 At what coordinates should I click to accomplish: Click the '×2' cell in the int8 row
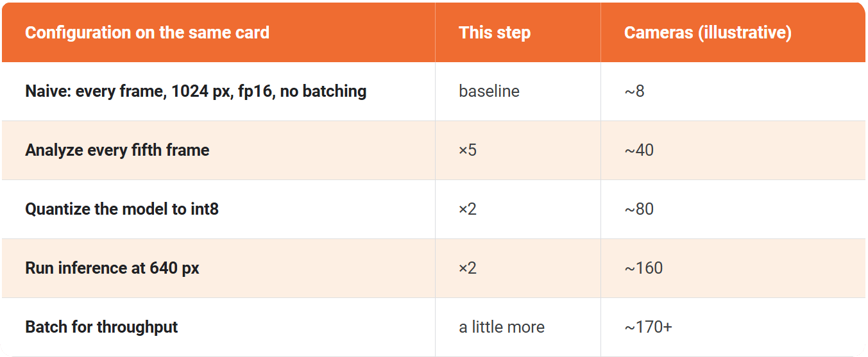(468, 209)
